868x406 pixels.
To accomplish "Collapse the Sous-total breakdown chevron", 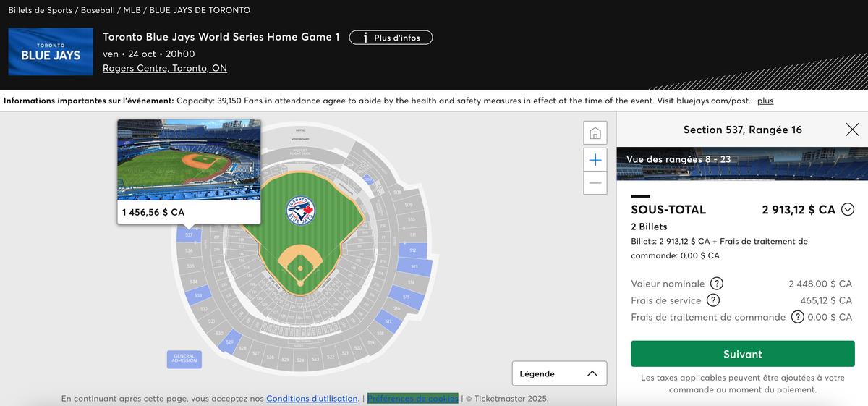I will (848, 210).
